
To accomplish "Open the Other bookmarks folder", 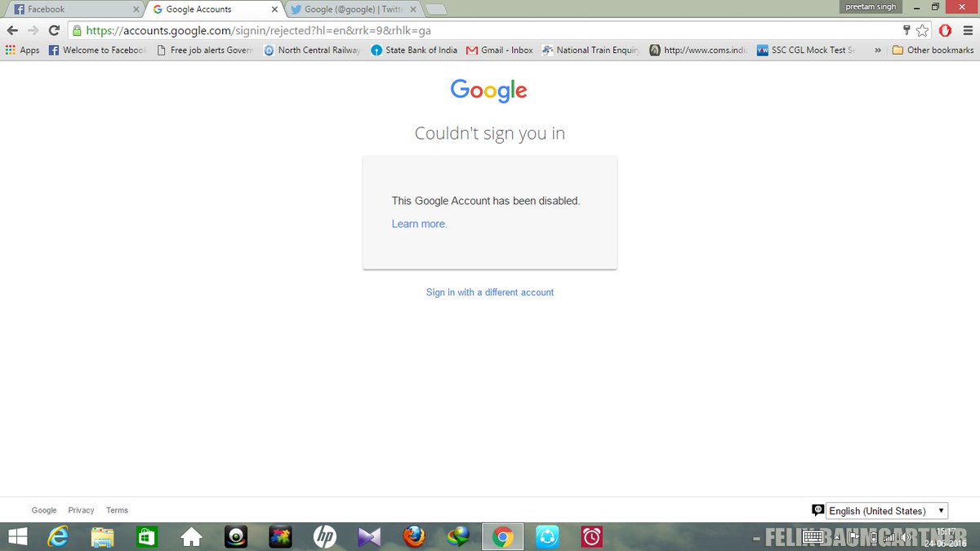I will coord(933,50).
